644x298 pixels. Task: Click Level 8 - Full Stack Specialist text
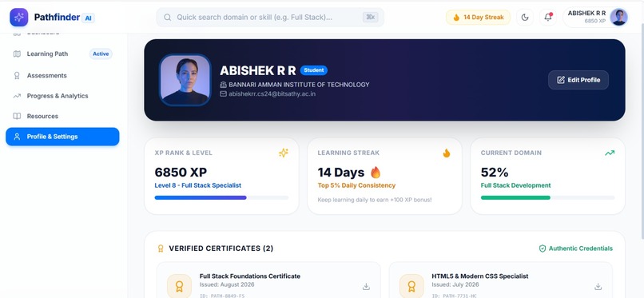click(197, 185)
